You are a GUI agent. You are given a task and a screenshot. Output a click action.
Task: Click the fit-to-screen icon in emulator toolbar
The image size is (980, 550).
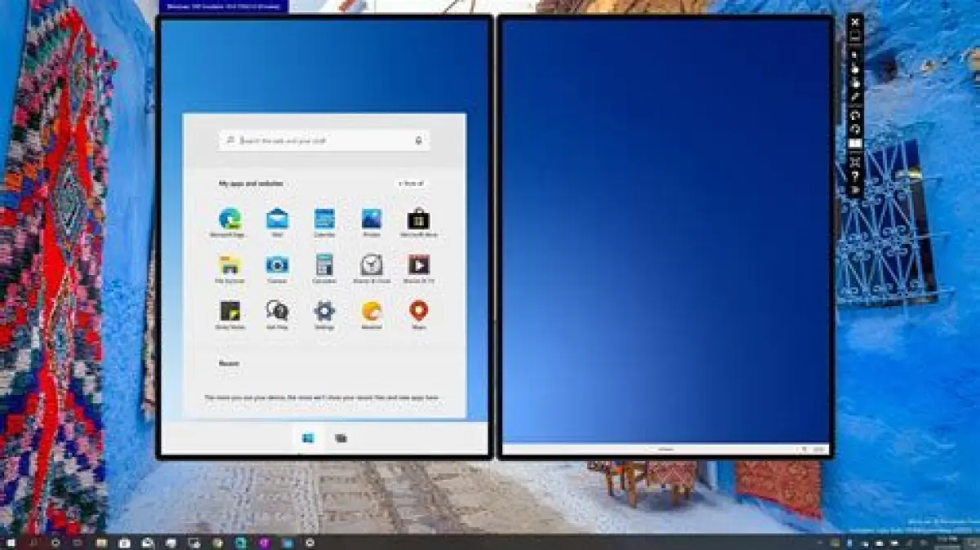[x=855, y=161]
